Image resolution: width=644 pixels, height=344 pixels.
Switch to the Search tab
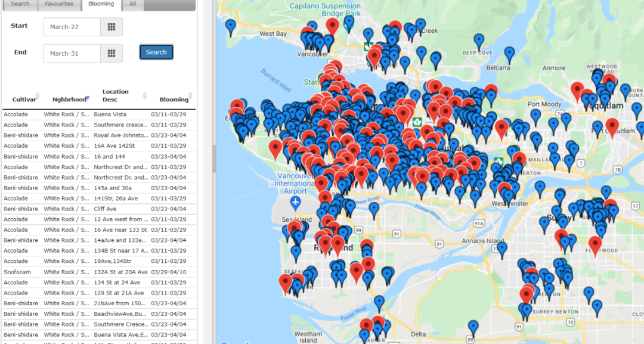pyautogui.click(x=20, y=4)
